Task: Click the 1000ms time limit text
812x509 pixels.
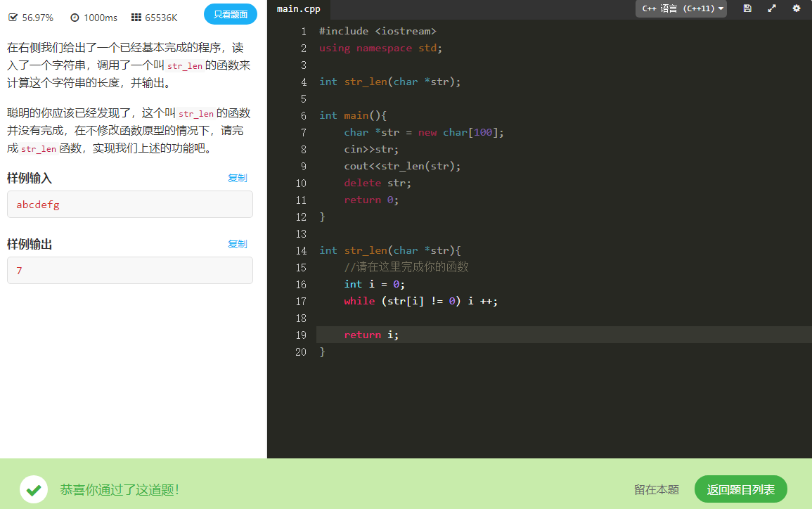Action: coord(101,18)
